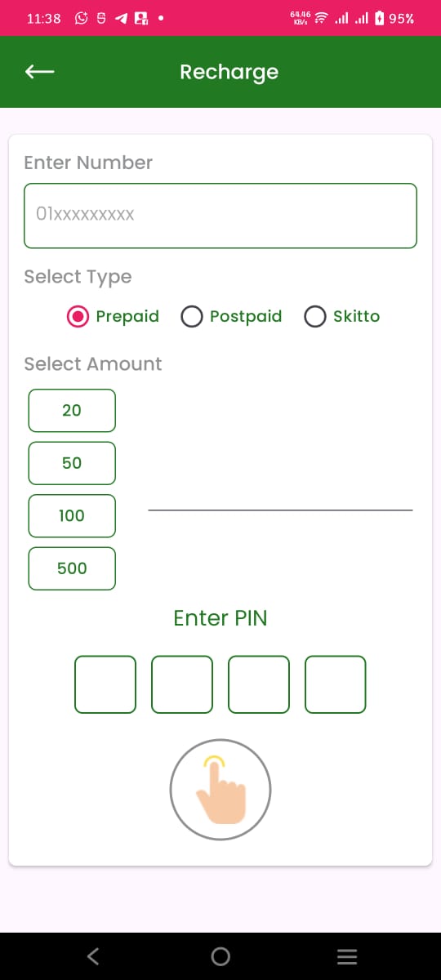
Task: Tap the Wi-Fi icon in status bar
Action: click(x=321, y=18)
